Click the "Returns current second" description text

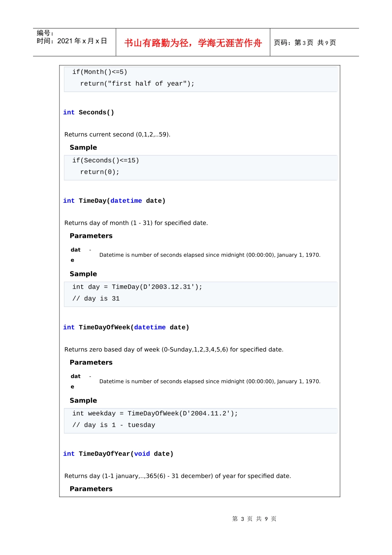point(117,135)
